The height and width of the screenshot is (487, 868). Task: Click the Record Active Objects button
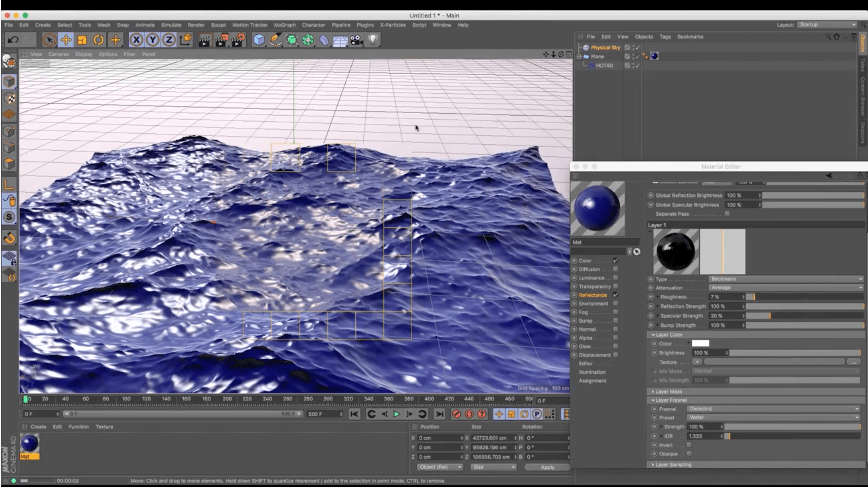tap(456, 414)
